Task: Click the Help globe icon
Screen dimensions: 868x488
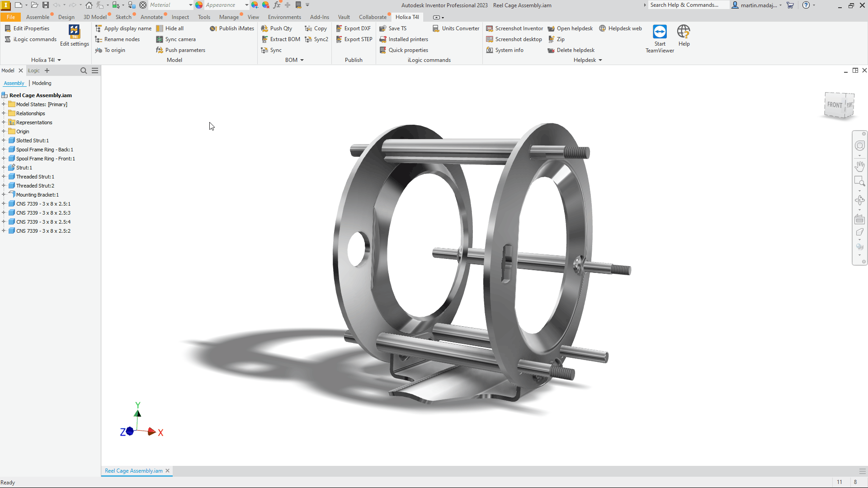Action: click(x=684, y=33)
